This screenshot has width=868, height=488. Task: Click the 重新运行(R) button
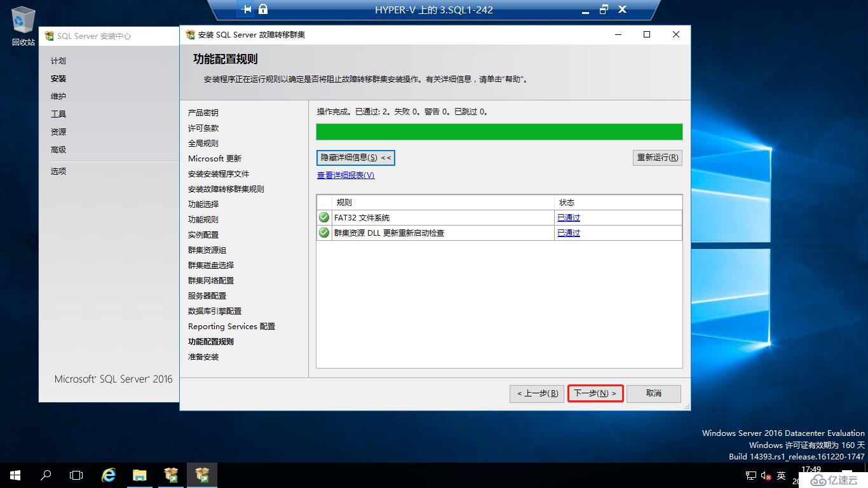[658, 158]
